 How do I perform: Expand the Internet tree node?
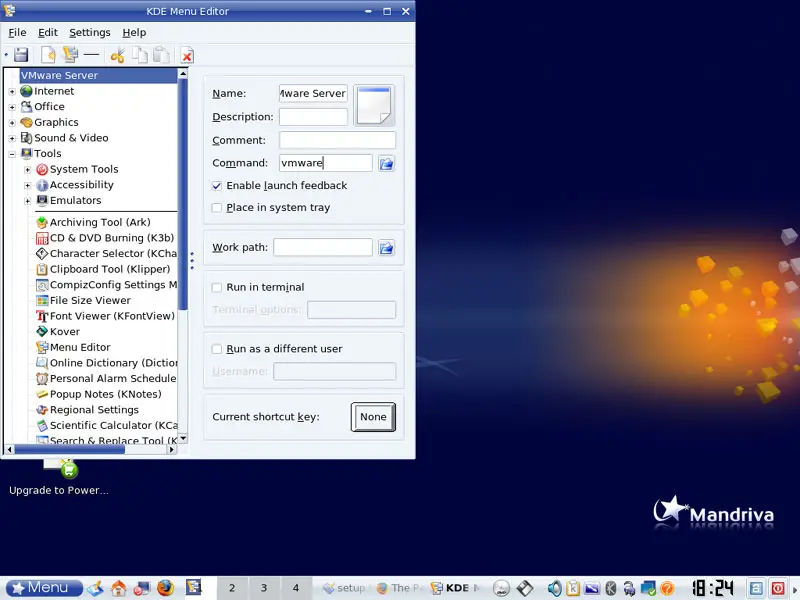12,92
